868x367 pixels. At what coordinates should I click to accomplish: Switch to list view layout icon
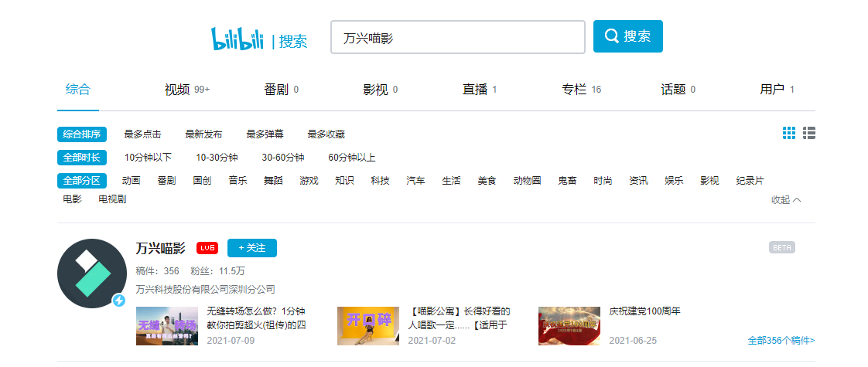coord(808,133)
